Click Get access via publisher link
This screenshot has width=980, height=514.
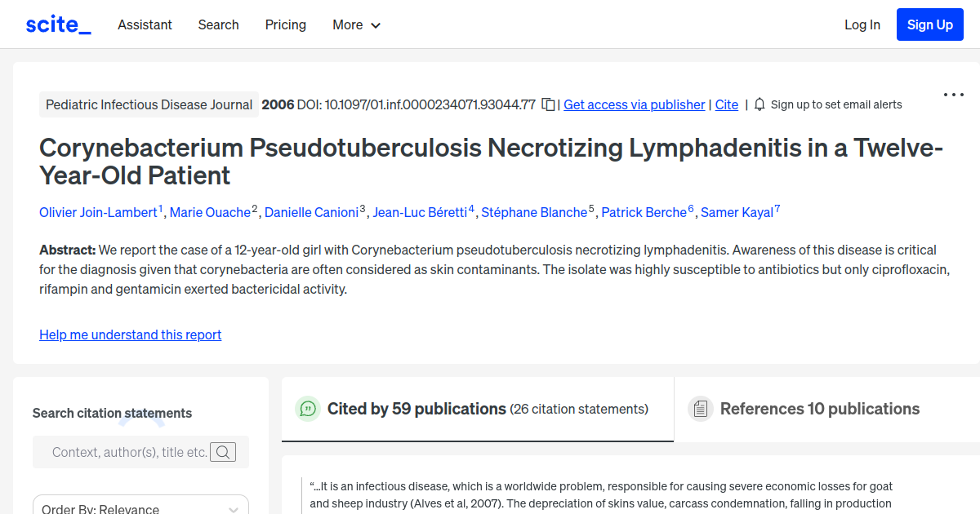coord(634,104)
